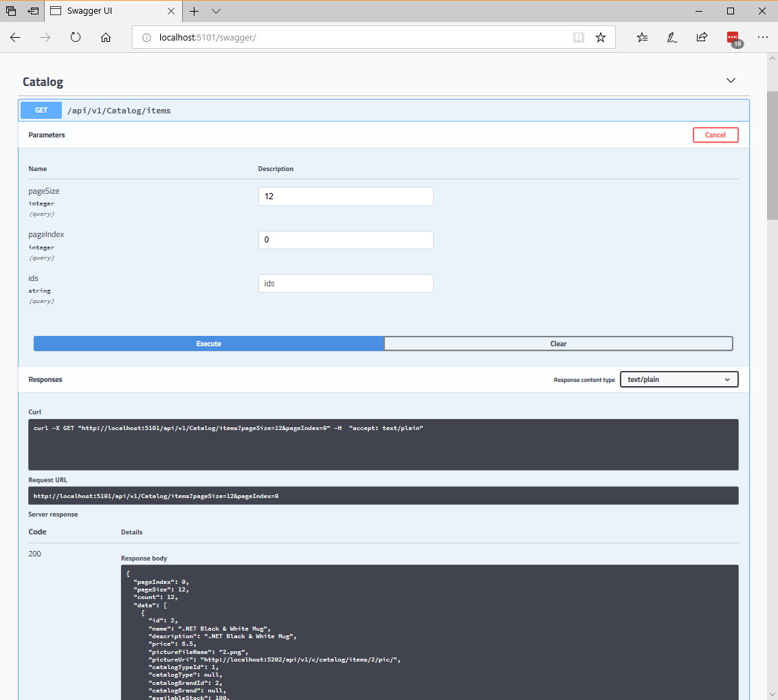Screen dimensions: 778x700
Task: Toggle the favorite star for this page
Action: pyautogui.click(x=601, y=38)
